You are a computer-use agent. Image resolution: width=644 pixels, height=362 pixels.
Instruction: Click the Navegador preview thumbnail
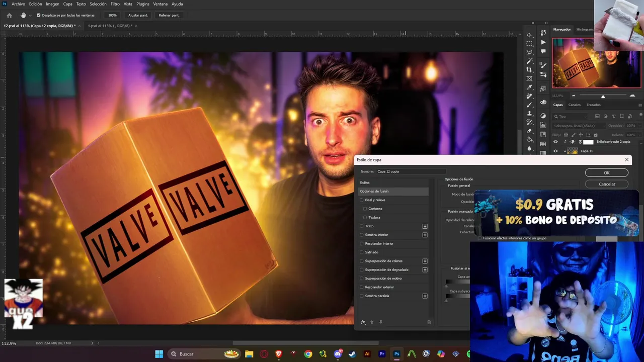[x=596, y=63]
